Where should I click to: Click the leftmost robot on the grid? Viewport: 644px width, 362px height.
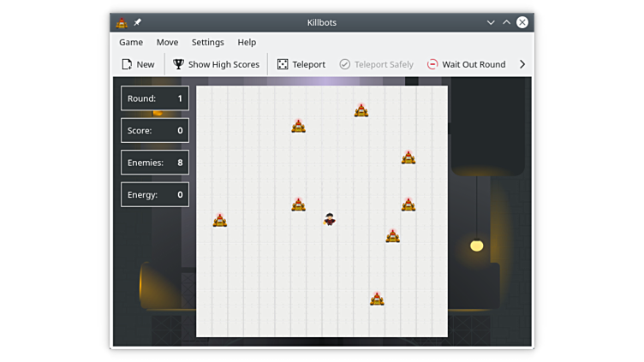pos(220,221)
